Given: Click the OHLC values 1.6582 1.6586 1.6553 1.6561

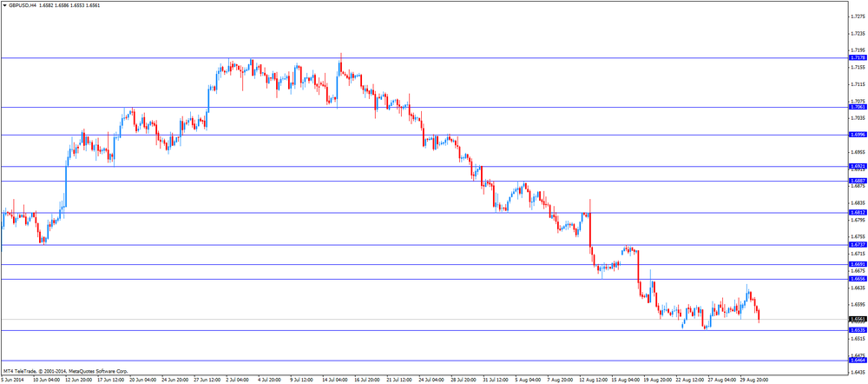Looking at the screenshot, I should click(69, 5).
